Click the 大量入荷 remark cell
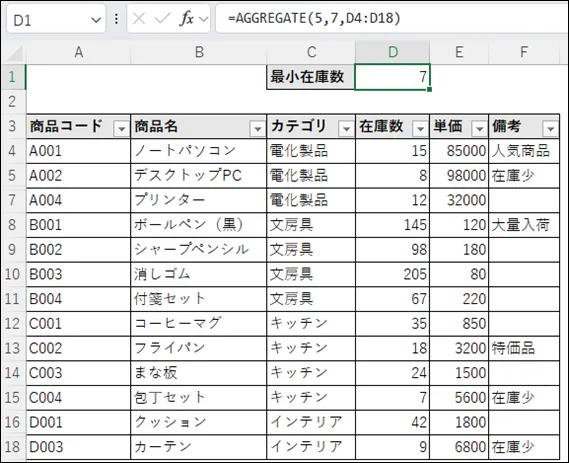This screenshot has height=463, width=569. [x=524, y=225]
